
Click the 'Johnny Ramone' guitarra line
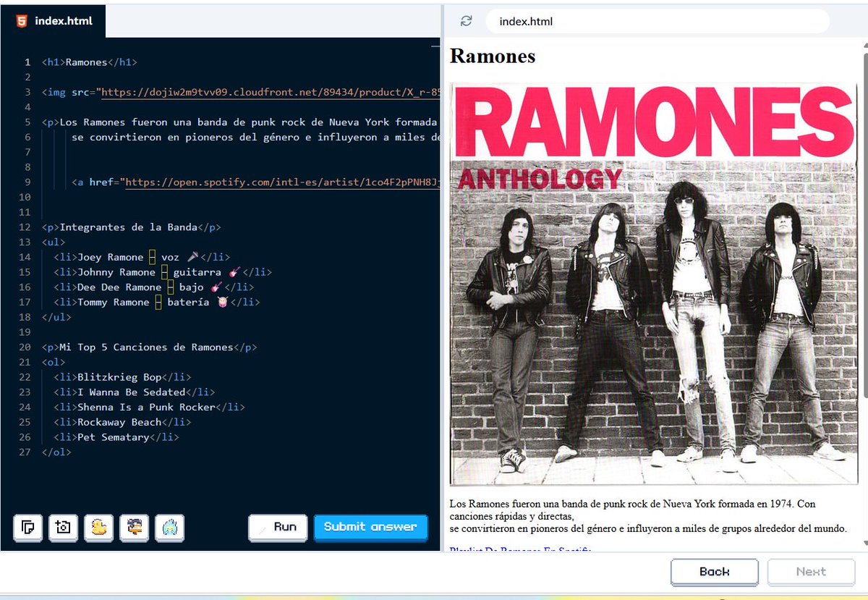tap(163, 272)
